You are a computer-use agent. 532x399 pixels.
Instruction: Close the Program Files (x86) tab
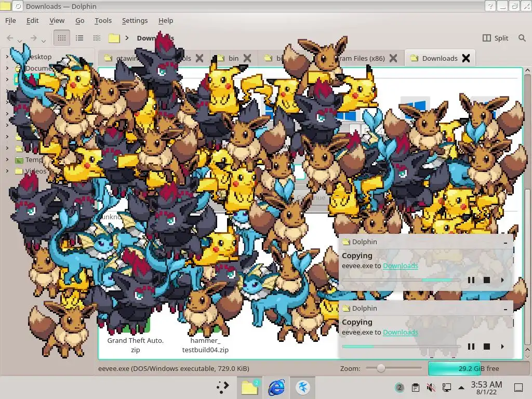click(x=393, y=58)
